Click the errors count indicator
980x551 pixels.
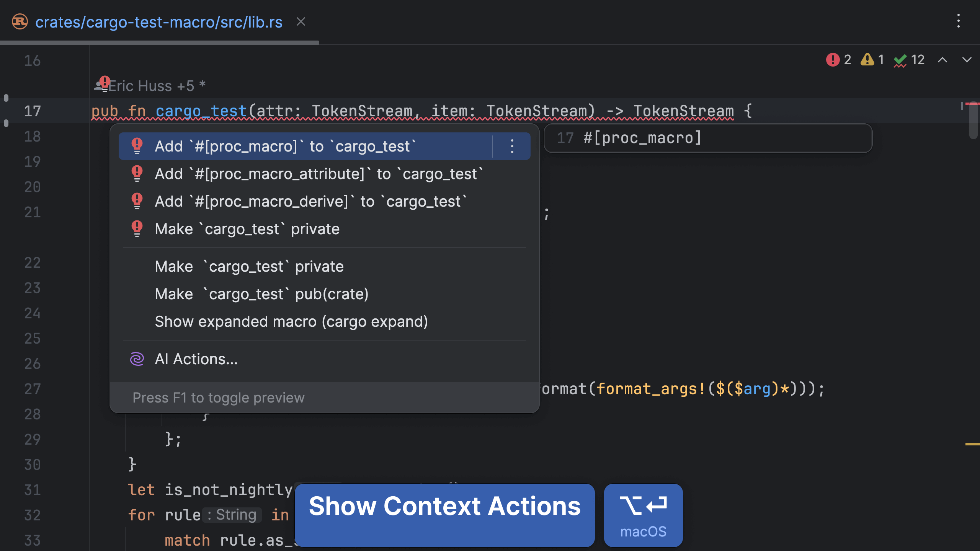[838, 60]
